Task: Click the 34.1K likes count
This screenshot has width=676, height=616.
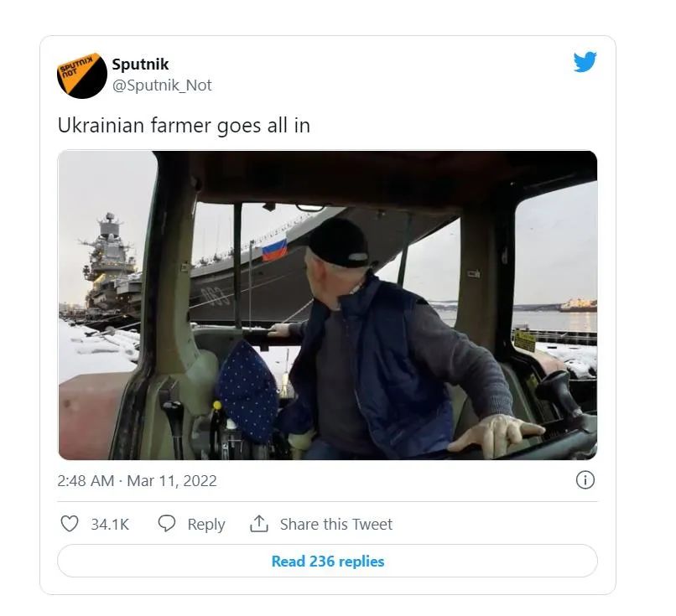Action: 110,525
